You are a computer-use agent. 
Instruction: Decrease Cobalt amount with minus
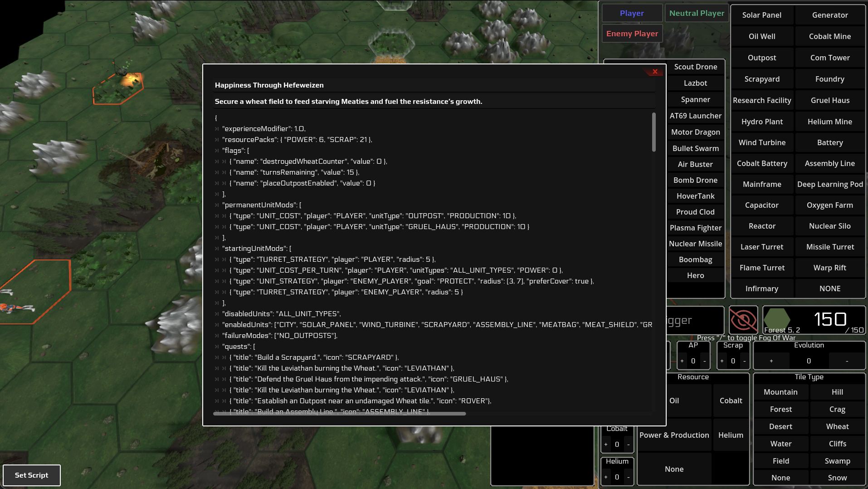(x=628, y=445)
